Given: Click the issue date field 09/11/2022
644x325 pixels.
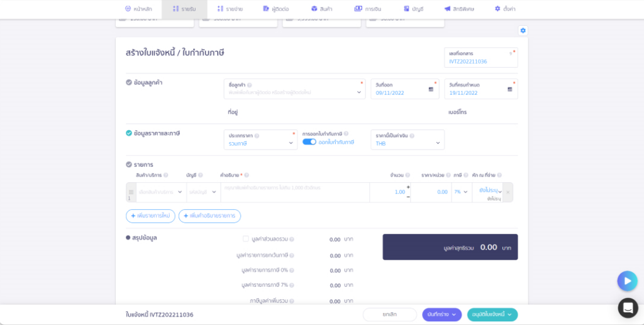Looking at the screenshot, I should [405, 89].
